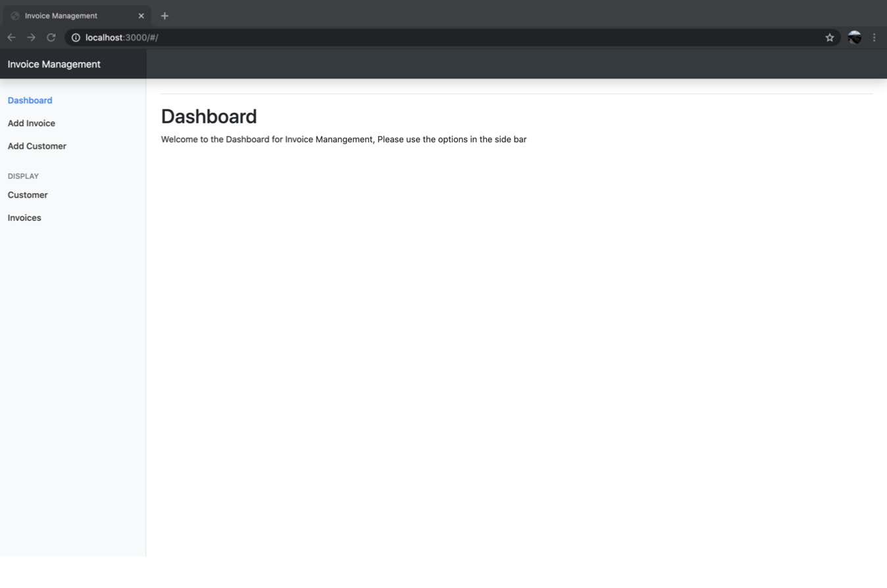Click the DISPLAY section label
Viewport: 887px width, 588px height.
point(23,176)
